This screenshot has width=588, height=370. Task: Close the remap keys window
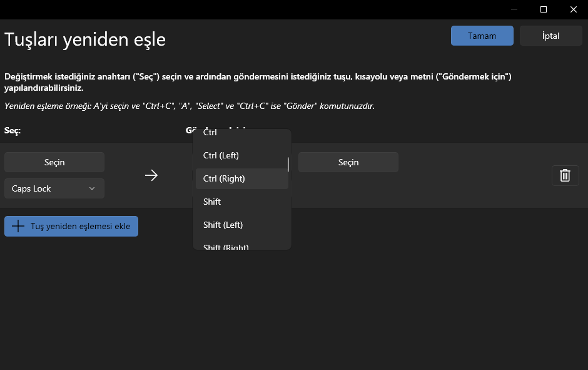tap(573, 9)
